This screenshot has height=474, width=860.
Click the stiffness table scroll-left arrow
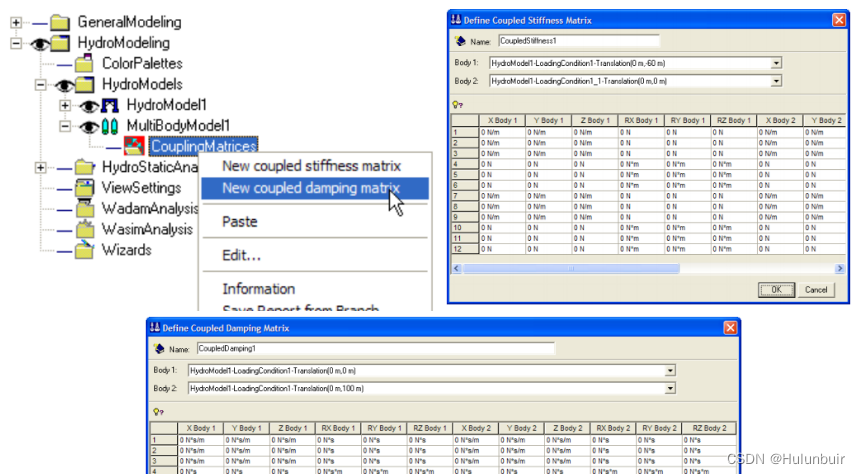[457, 269]
